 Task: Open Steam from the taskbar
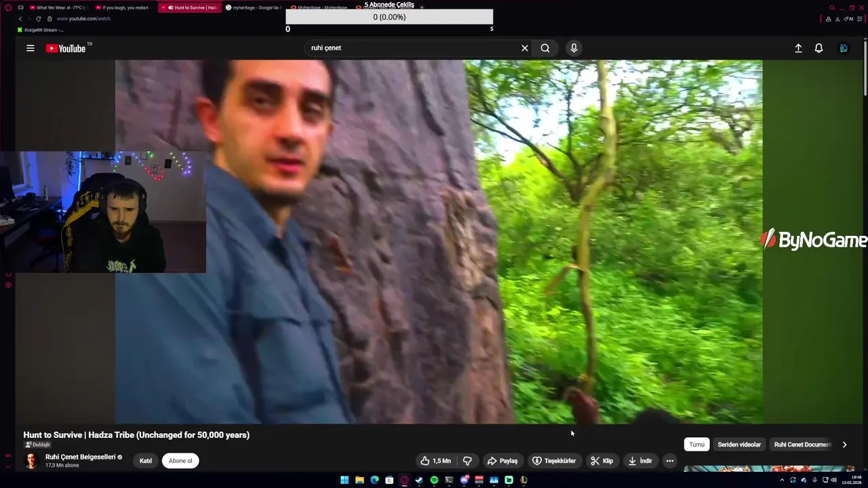pyautogui.click(x=419, y=480)
